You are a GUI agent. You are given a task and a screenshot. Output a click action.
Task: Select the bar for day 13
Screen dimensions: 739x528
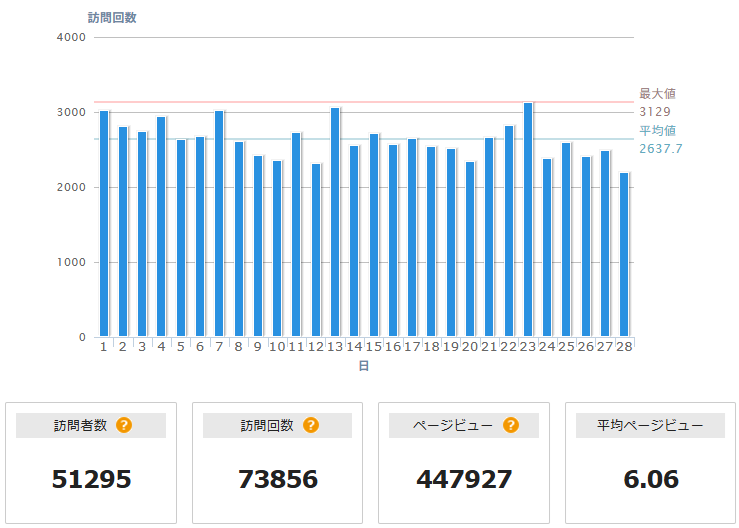click(x=335, y=222)
